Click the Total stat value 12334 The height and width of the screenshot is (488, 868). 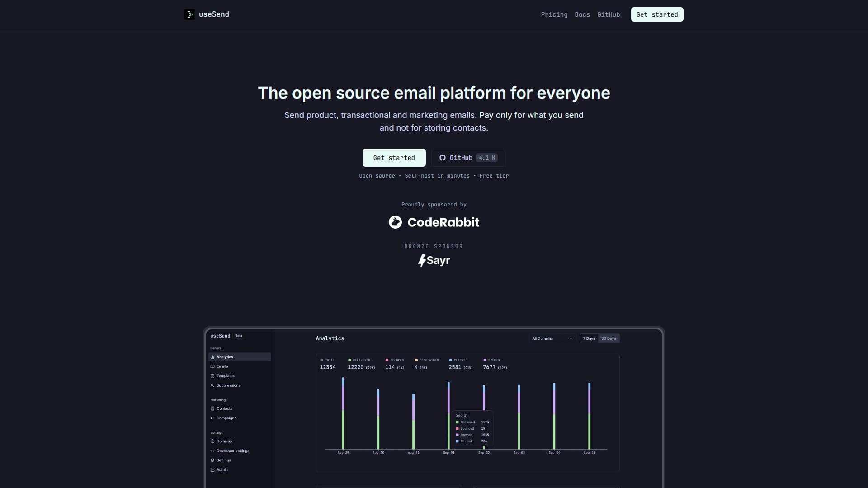click(x=327, y=367)
